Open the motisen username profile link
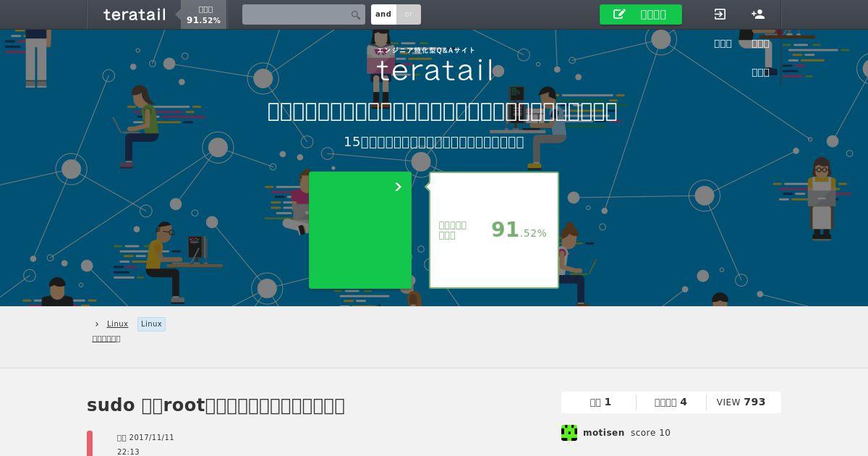The width and height of the screenshot is (868, 456). (x=603, y=433)
